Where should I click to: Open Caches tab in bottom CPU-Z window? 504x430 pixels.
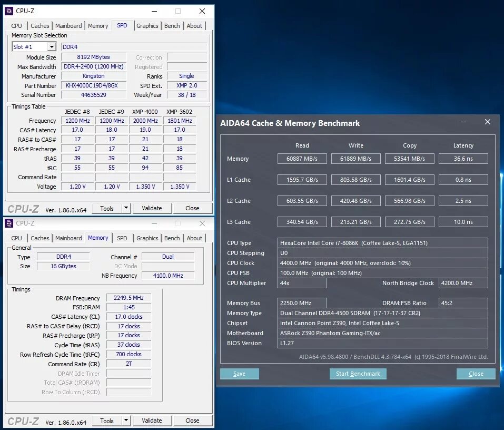(40, 238)
